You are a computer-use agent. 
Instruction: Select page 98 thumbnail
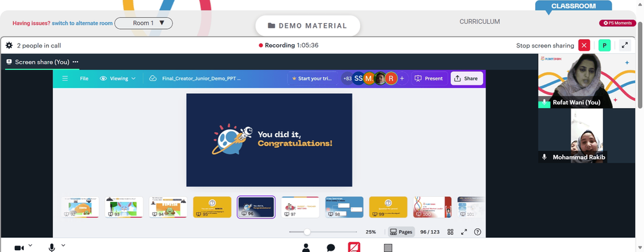pyautogui.click(x=344, y=207)
